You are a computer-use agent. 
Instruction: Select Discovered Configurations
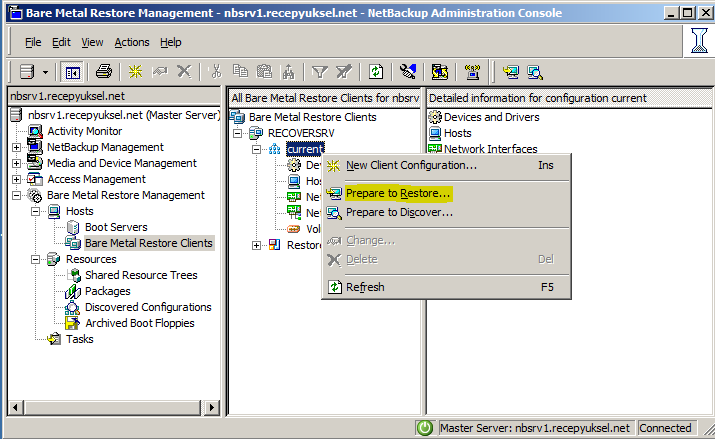(148, 307)
